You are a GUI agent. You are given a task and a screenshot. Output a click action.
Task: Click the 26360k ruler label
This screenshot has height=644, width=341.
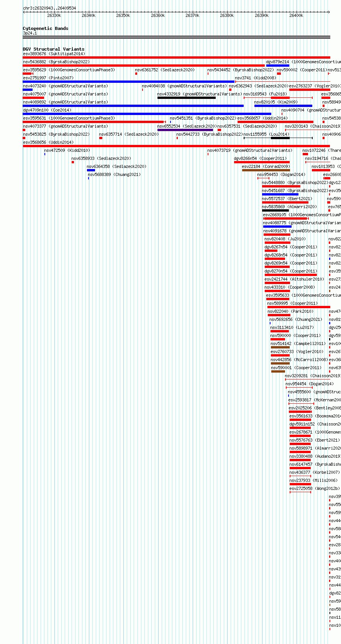click(x=158, y=16)
